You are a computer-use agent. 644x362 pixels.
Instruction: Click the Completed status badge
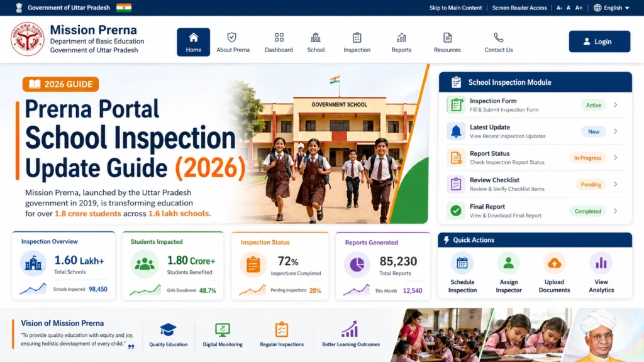(588, 211)
